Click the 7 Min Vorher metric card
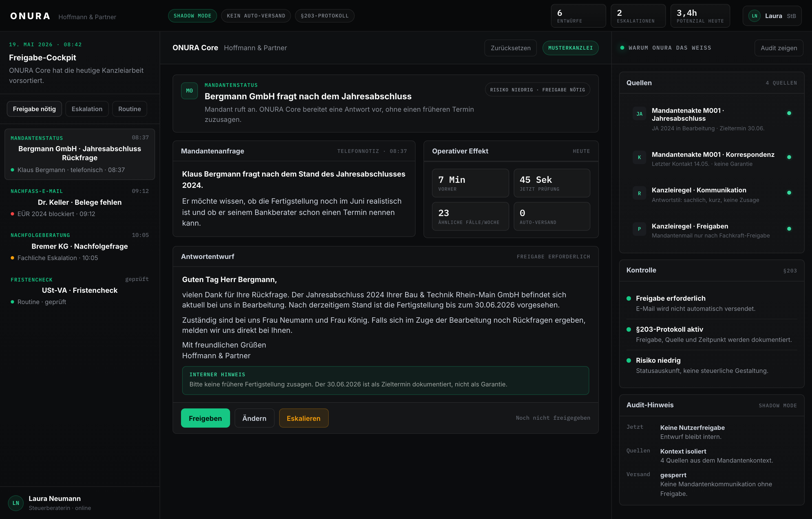 (470, 183)
